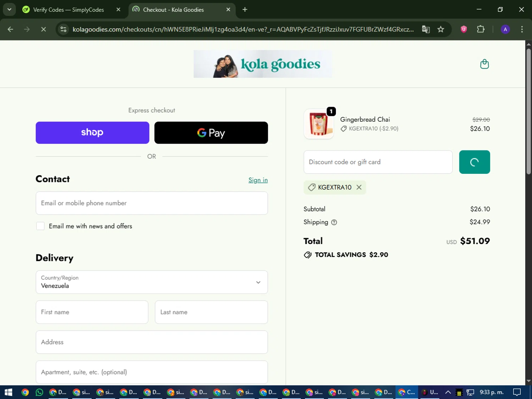Click the Last name field
This screenshot has height=399, width=532.
click(211, 312)
